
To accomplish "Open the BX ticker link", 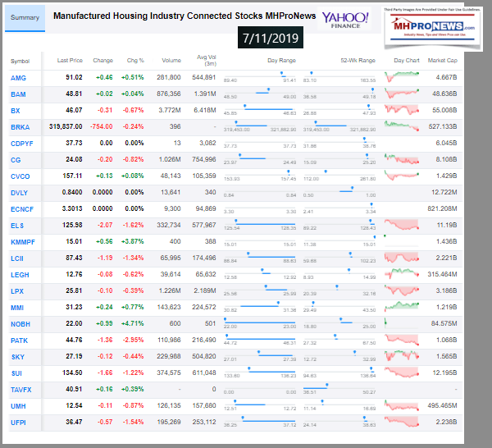I will coord(16,111).
